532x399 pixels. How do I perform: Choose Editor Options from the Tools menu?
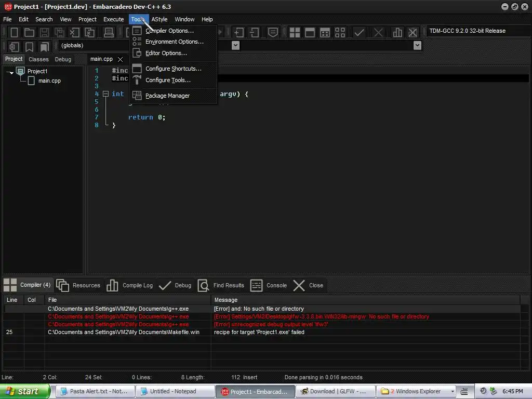point(174,54)
